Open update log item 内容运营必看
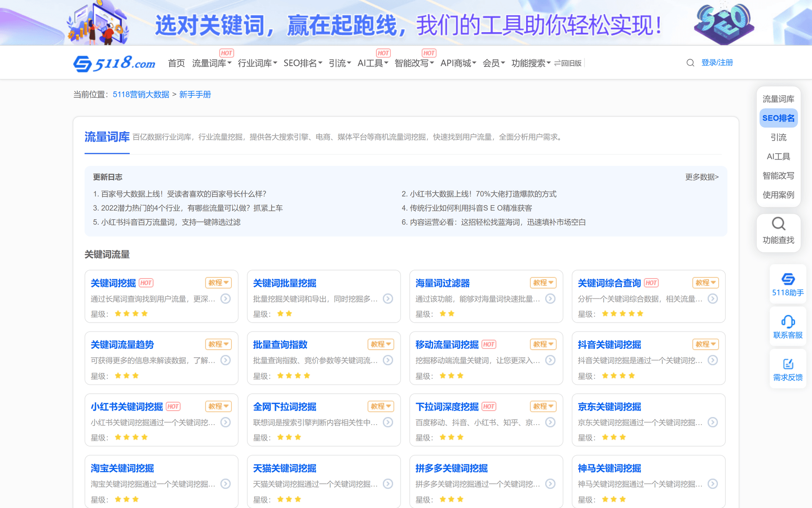The image size is (812, 508). tap(494, 222)
